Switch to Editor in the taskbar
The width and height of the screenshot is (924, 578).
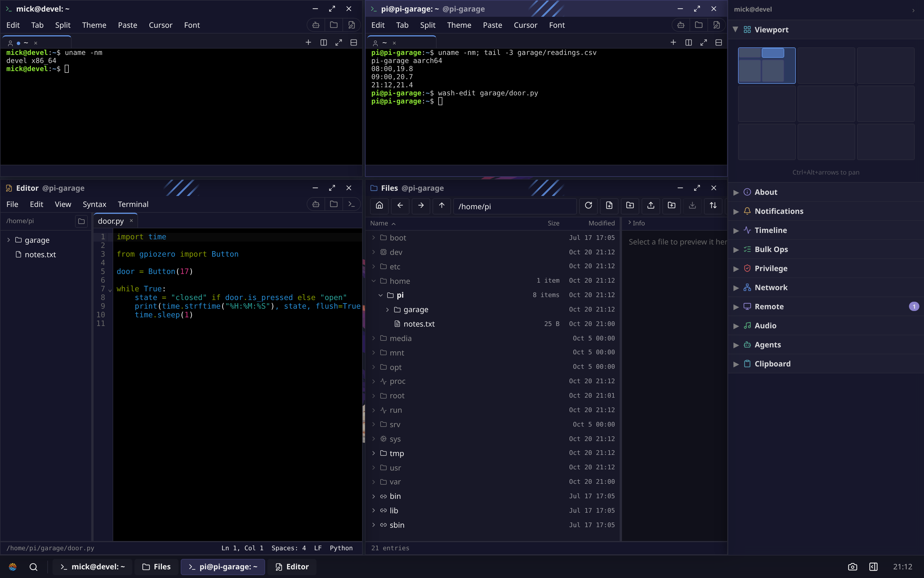coord(292,566)
